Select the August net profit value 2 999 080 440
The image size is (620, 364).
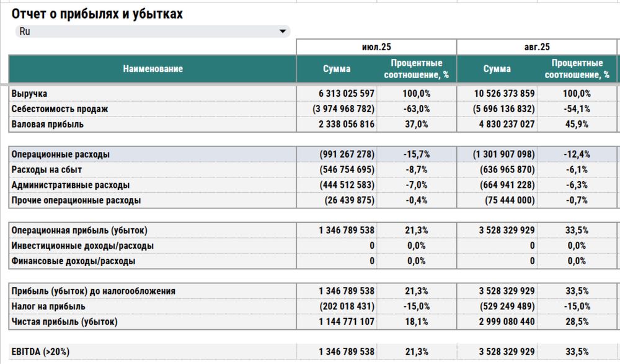506,322
